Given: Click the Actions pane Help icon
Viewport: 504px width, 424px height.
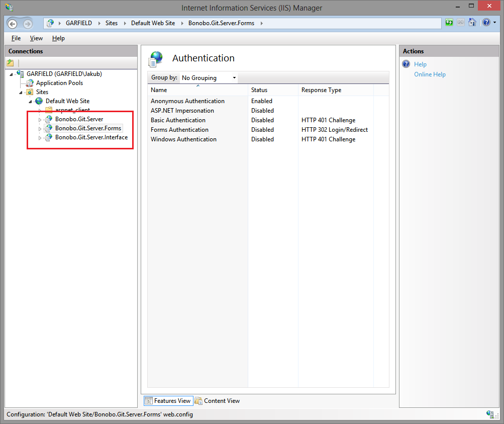Looking at the screenshot, I should click(x=407, y=64).
